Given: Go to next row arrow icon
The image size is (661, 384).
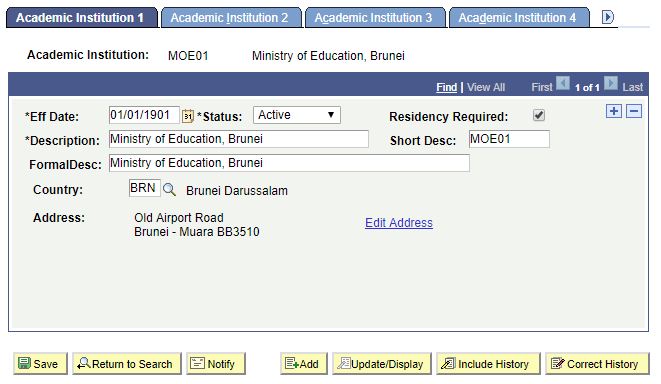Looking at the screenshot, I should [610, 83].
